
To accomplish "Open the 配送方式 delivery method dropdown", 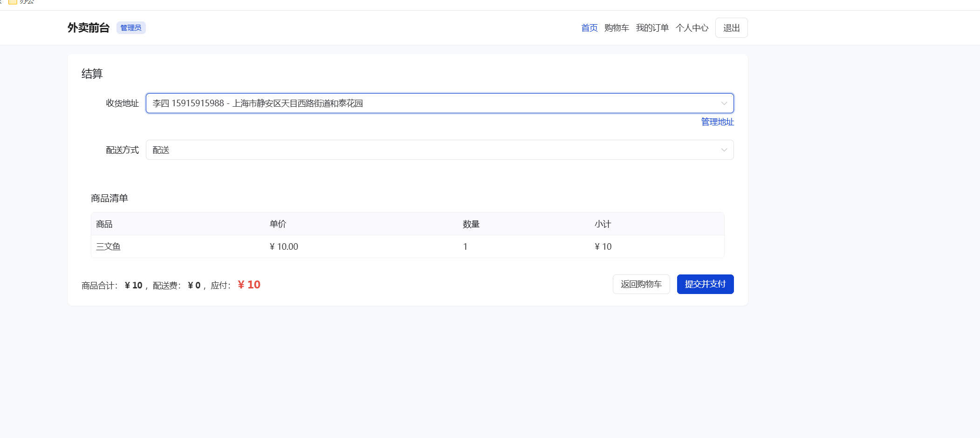I will [x=433, y=150].
